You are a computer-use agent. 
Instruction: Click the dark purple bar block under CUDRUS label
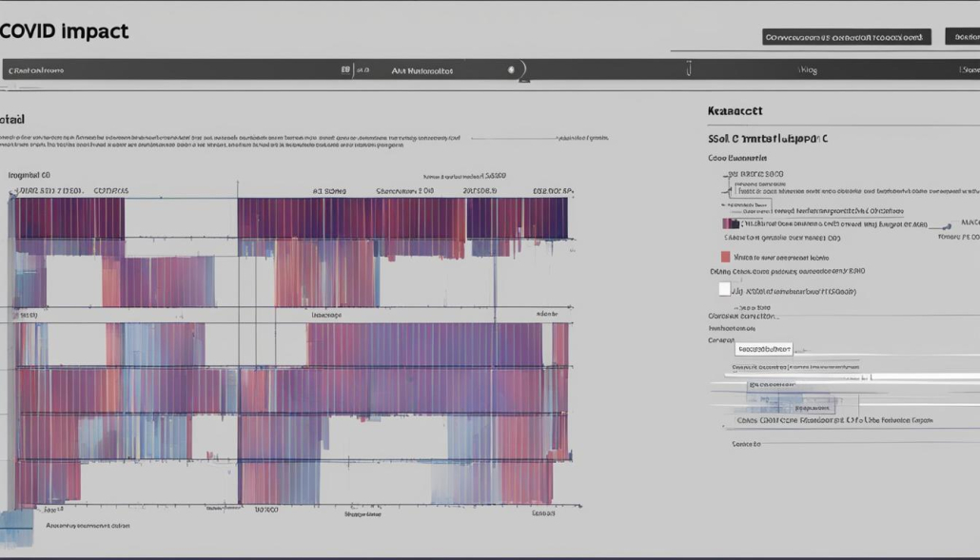tap(69, 218)
